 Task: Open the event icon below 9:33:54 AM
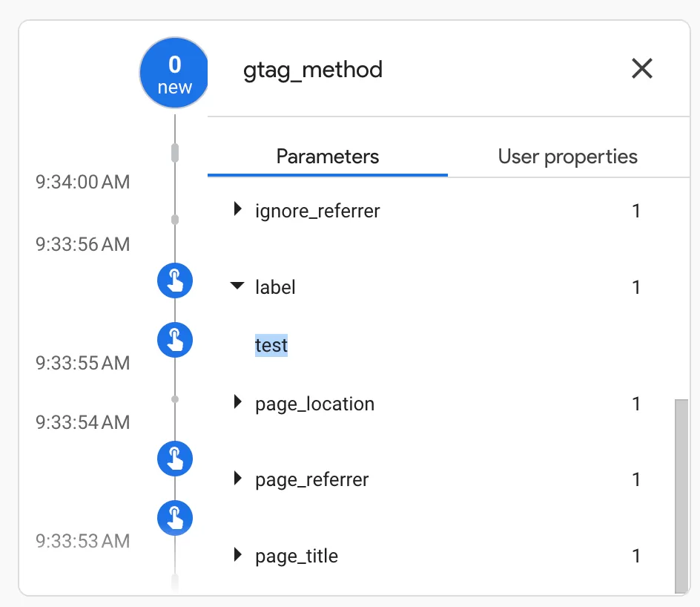tap(175, 459)
